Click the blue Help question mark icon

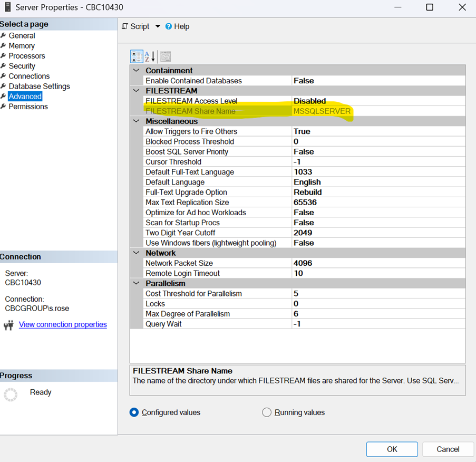click(x=169, y=26)
